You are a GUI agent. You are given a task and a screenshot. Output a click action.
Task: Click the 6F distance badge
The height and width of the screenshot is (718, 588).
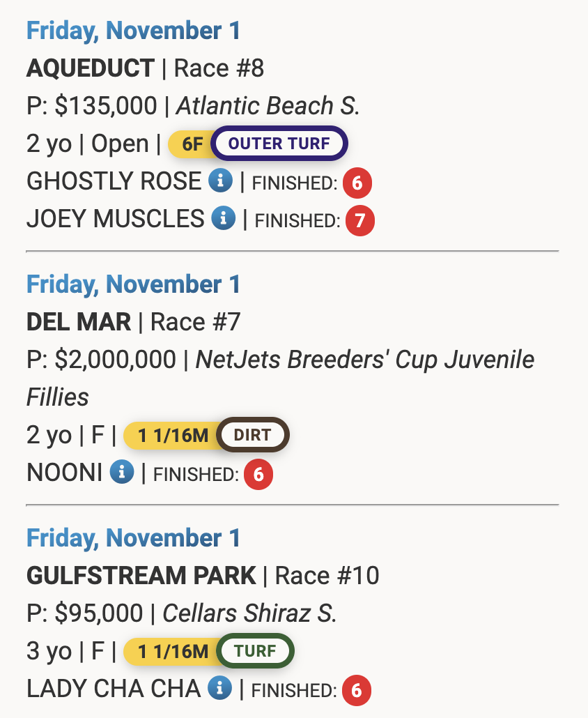coord(192,144)
